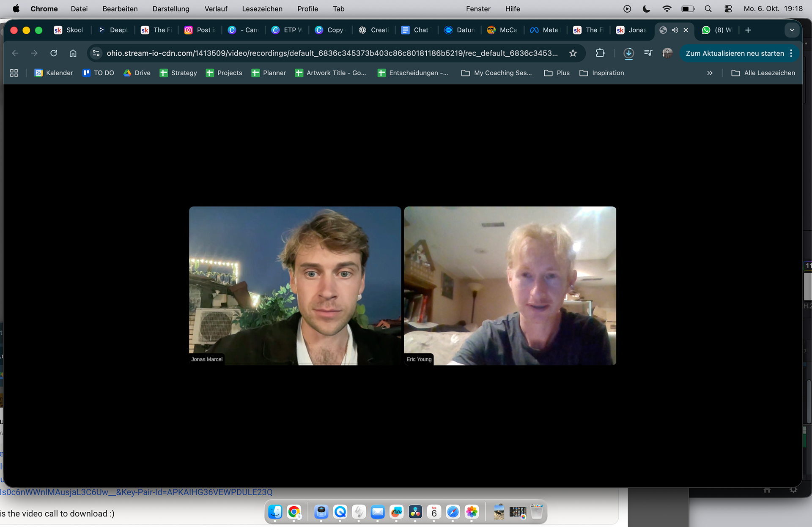This screenshot has height=527, width=812.
Task: Click the Chrome back arrow
Action: point(15,53)
